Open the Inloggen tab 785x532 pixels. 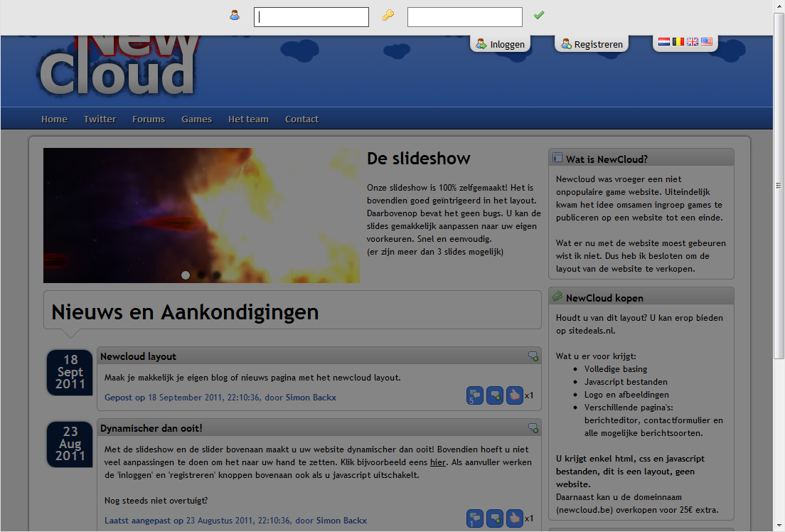tap(500, 44)
